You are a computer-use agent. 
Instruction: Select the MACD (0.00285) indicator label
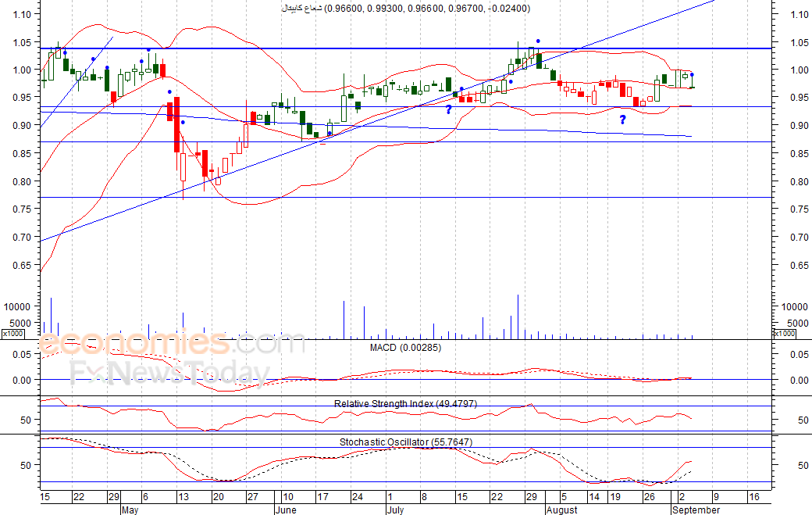pos(405,348)
